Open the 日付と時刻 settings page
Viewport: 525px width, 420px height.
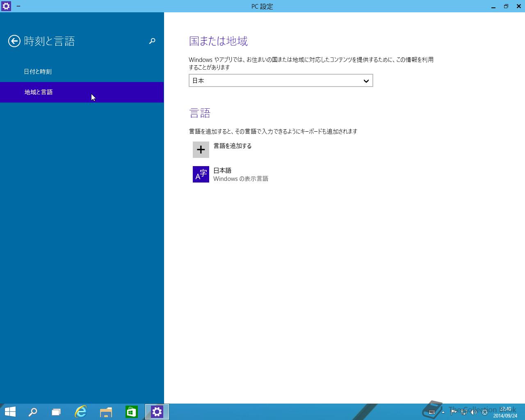point(82,72)
